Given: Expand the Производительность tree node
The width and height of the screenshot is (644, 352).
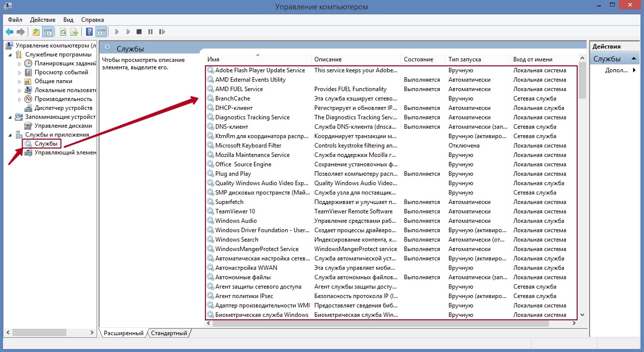Looking at the screenshot, I should 20,99.
